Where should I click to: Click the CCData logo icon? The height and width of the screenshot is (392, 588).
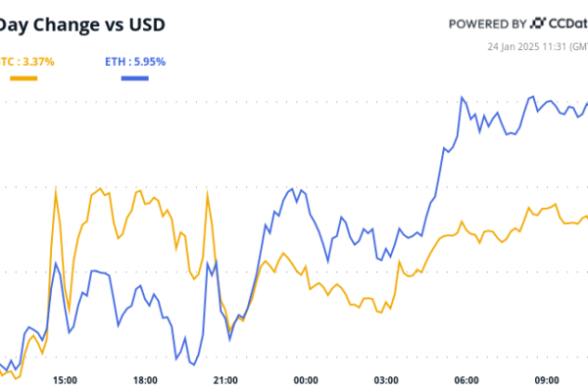536,23
